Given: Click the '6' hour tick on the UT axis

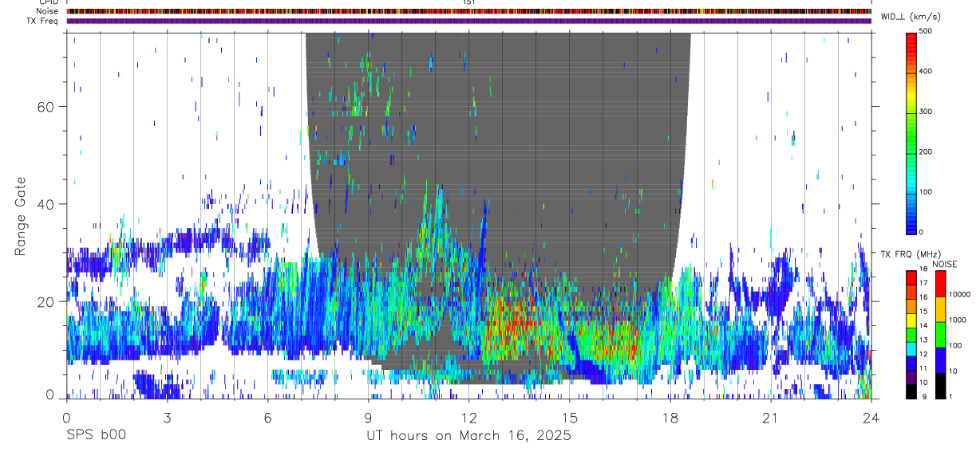Looking at the screenshot, I should [267, 418].
